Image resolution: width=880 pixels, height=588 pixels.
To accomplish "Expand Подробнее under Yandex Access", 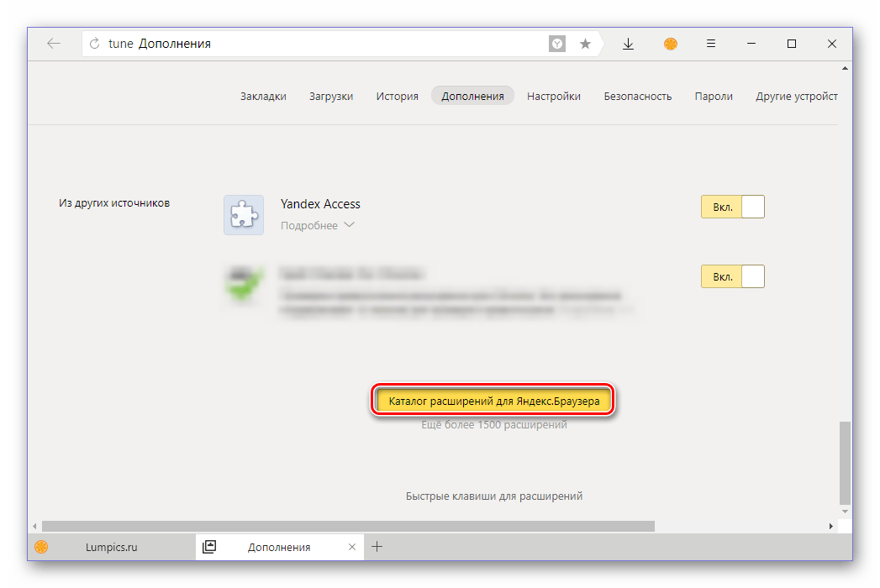I will [317, 226].
